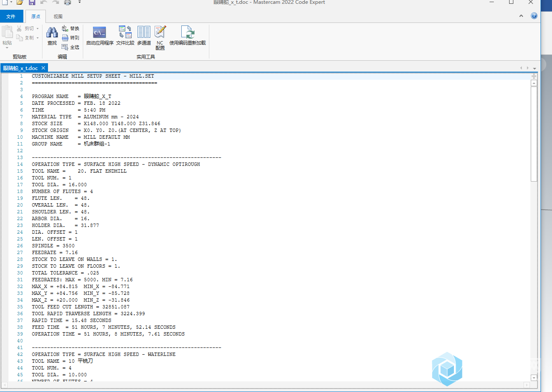Click the New document icon in title bar
This screenshot has width=552, height=392.
4,3
